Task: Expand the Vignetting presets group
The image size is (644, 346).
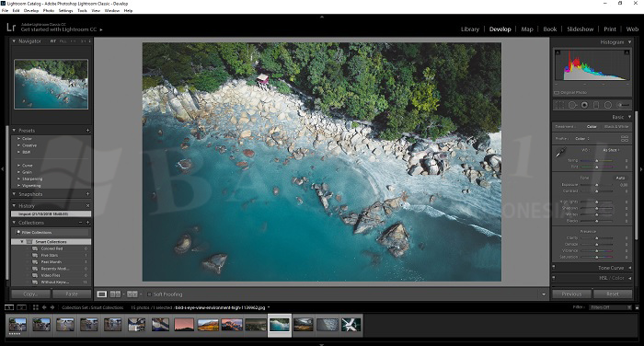Action: click(x=19, y=186)
